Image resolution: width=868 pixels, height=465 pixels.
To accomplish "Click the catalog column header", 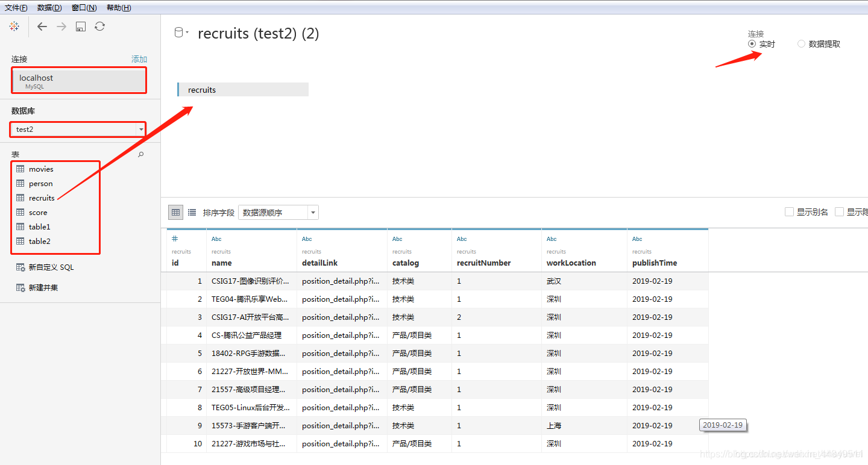I will coord(405,263).
